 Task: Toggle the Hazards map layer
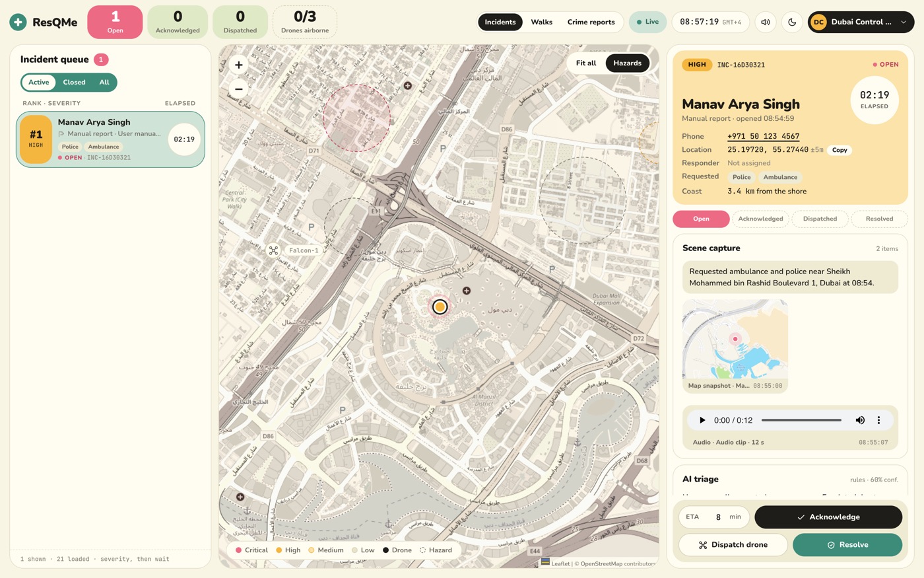627,63
